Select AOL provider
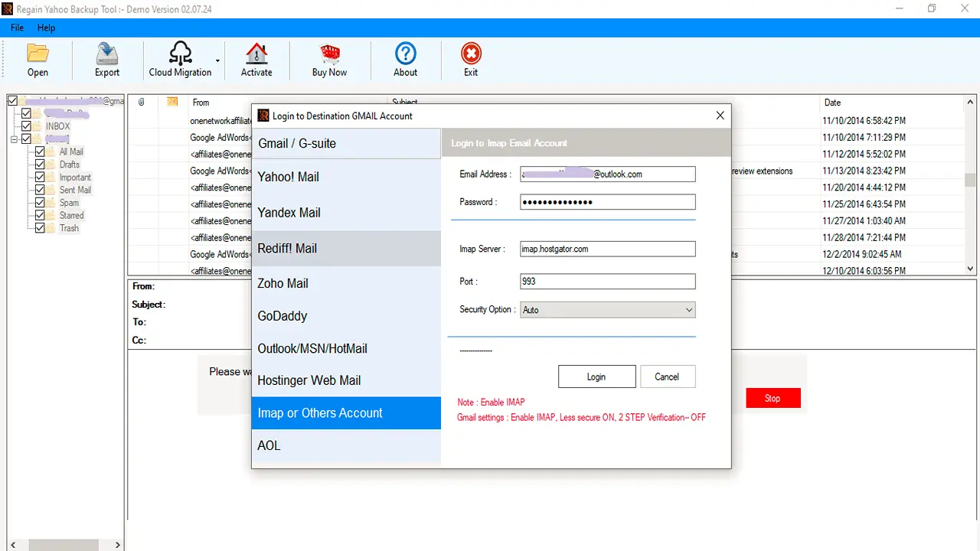Viewport: 980px width, 551px height. tap(346, 445)
